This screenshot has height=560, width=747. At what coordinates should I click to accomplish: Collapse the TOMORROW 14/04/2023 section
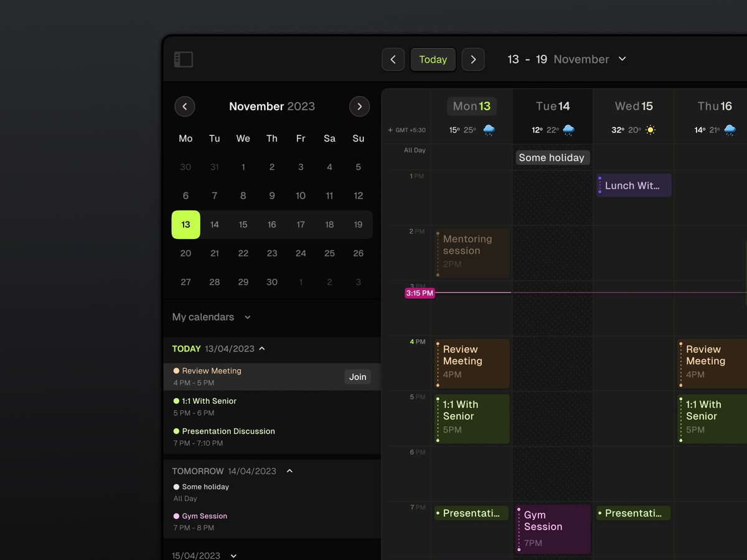point(289,471)
